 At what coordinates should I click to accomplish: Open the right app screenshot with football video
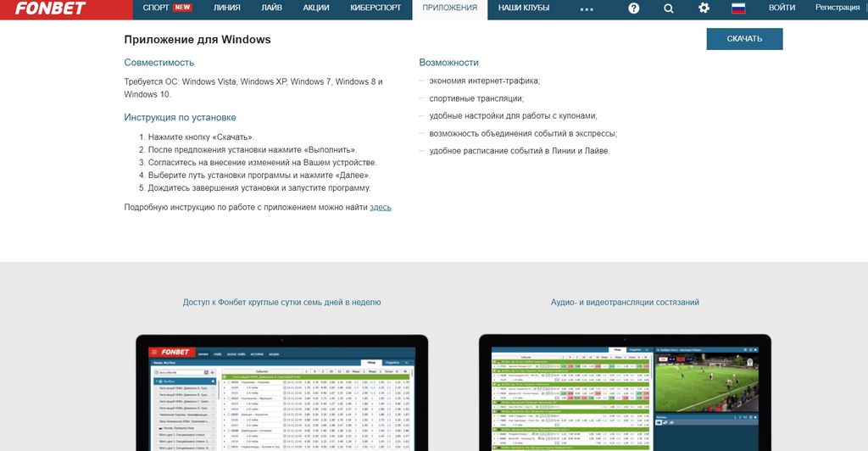[625, 393]
